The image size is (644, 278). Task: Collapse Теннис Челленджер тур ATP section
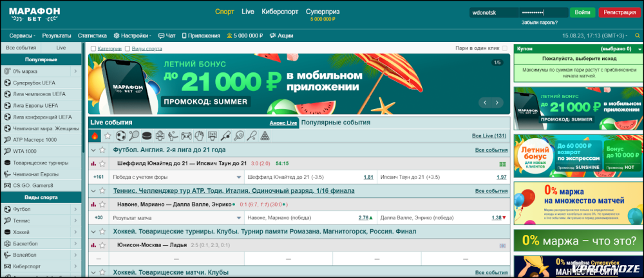click(93, 191)
